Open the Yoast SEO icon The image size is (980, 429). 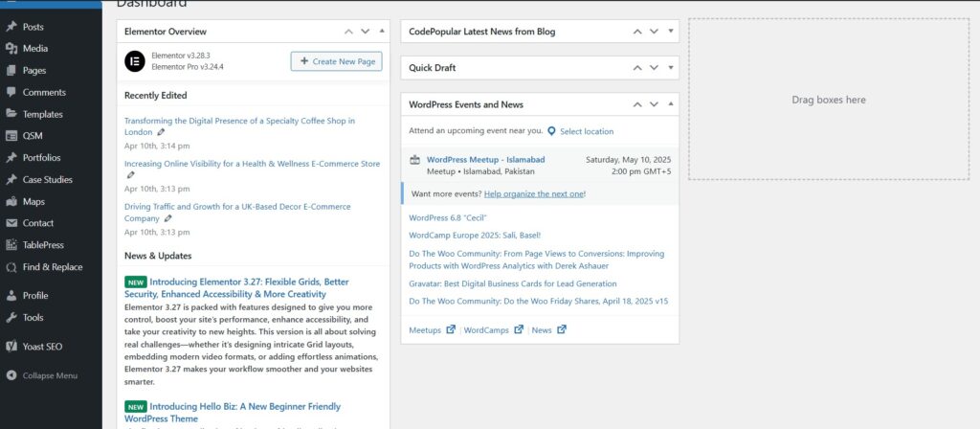click(x=11, y=347)
